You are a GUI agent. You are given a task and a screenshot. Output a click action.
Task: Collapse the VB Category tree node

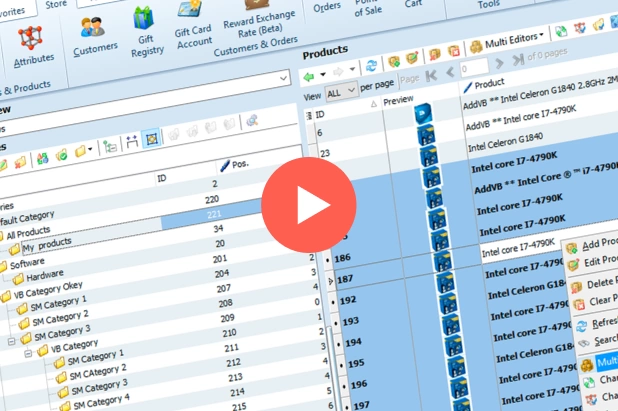28,354
